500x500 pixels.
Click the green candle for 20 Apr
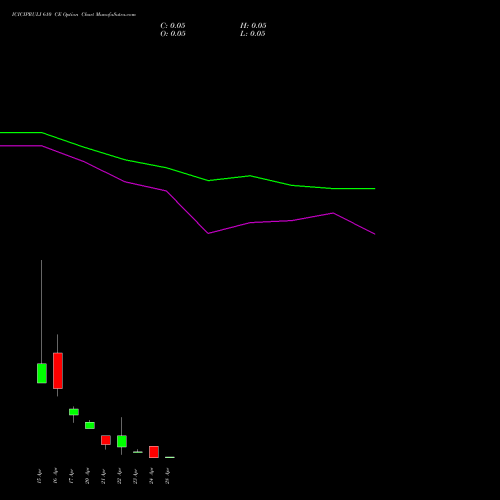90,425
